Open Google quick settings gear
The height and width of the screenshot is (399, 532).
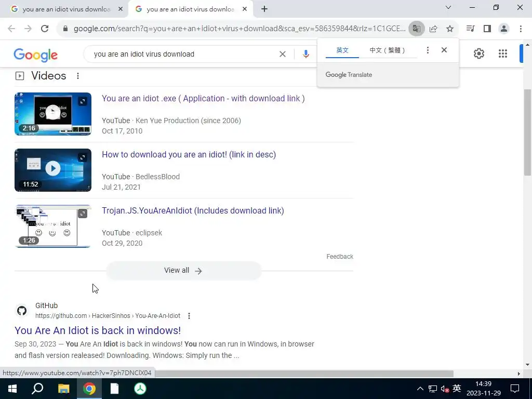[478, 54]
